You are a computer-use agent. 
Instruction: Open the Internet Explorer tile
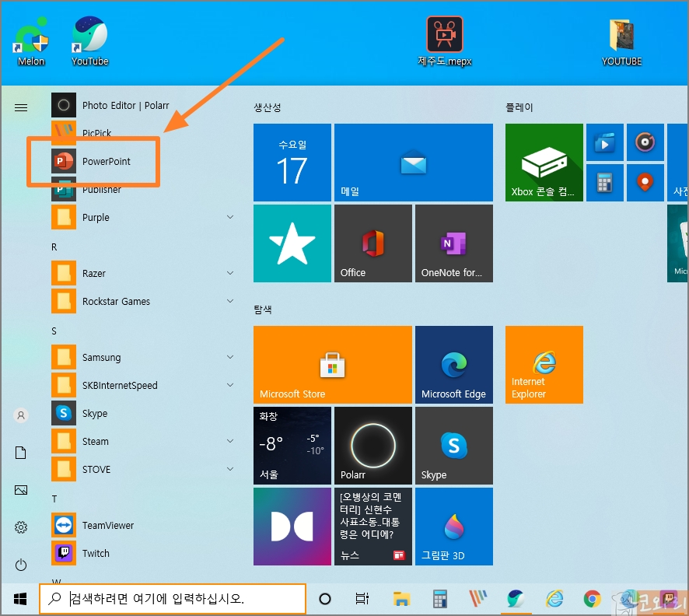(544, 364)
